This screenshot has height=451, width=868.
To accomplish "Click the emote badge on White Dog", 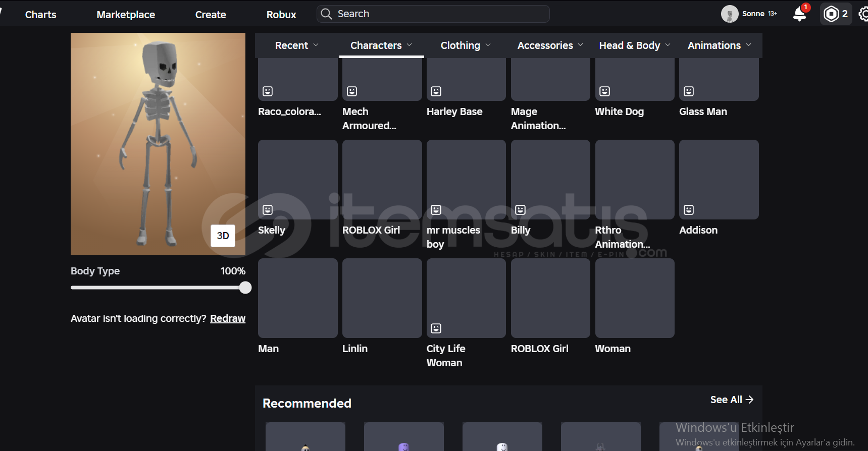I will 604,91.
